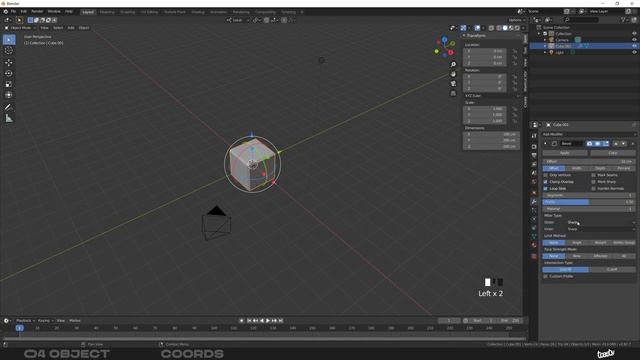This screenshot has height=360, width=640.
Task: Toggle Loop Slide checkbox
Action: 545,189
